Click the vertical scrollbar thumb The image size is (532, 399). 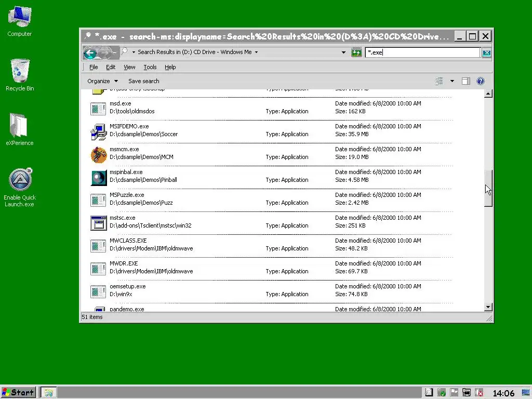(488, 188)
